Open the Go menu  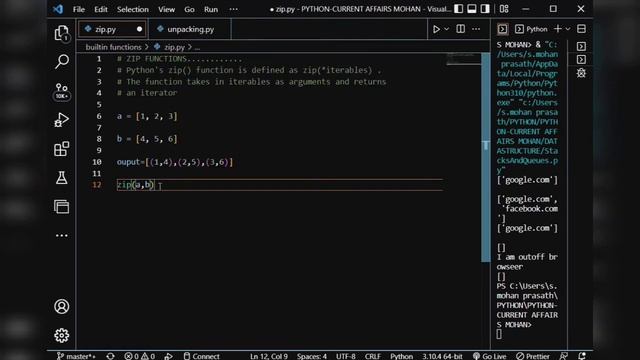[x=189, y=9]
